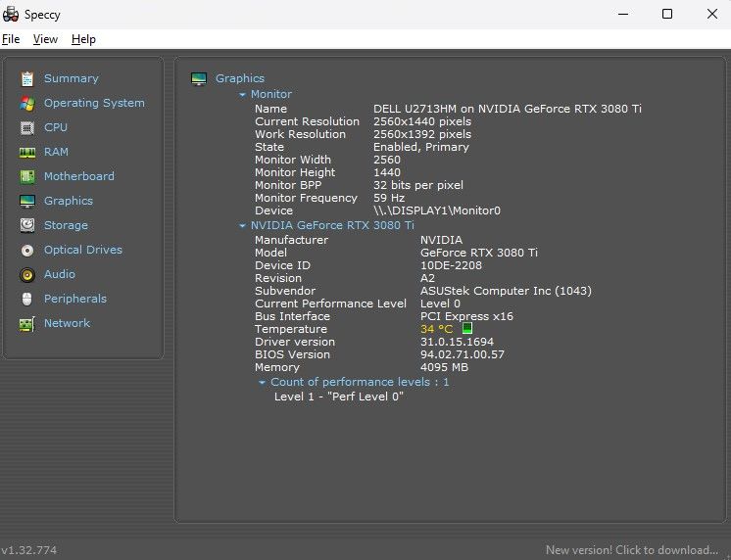
Task: Minimize the Speccy window
Action: (623, 14)
